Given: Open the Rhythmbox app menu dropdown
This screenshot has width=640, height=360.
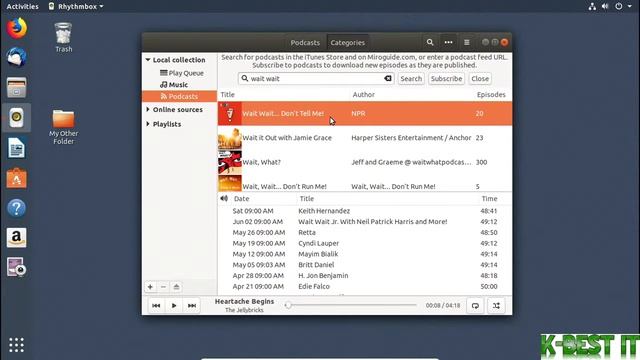Looking at the screenshot, I should click(76, 6).
